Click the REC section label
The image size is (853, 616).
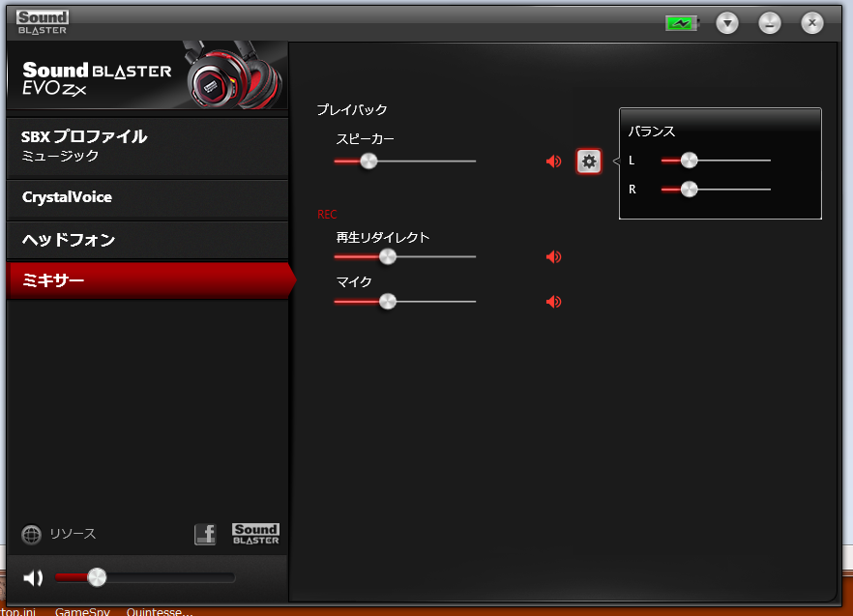(327, 215)
